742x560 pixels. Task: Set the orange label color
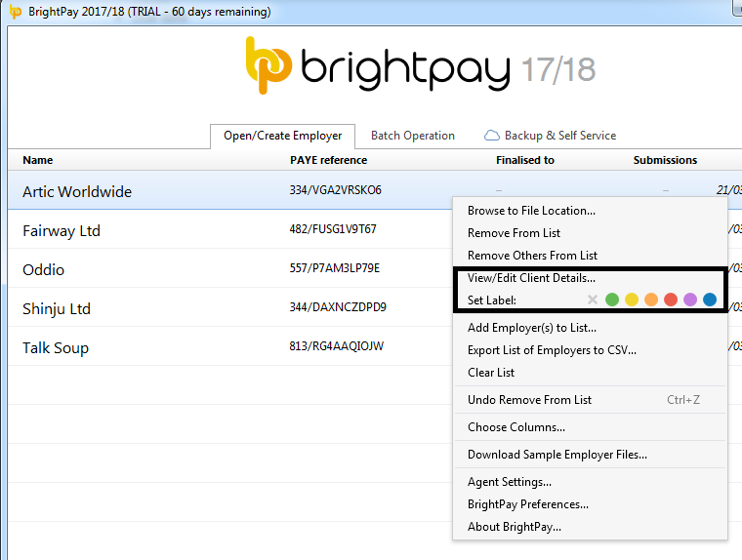651,300
